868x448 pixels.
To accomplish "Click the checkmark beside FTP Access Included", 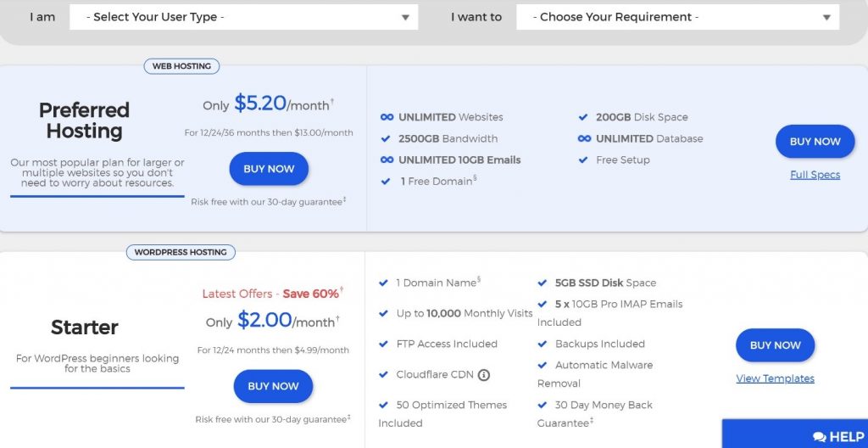I will pyautogui.click(x=383, y=344).
